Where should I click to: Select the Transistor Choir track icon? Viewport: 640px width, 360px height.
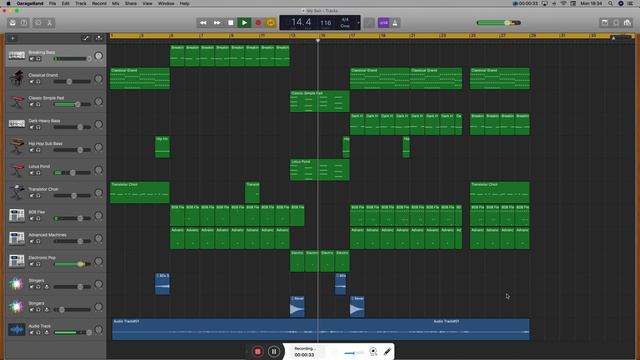pos(17,192)
